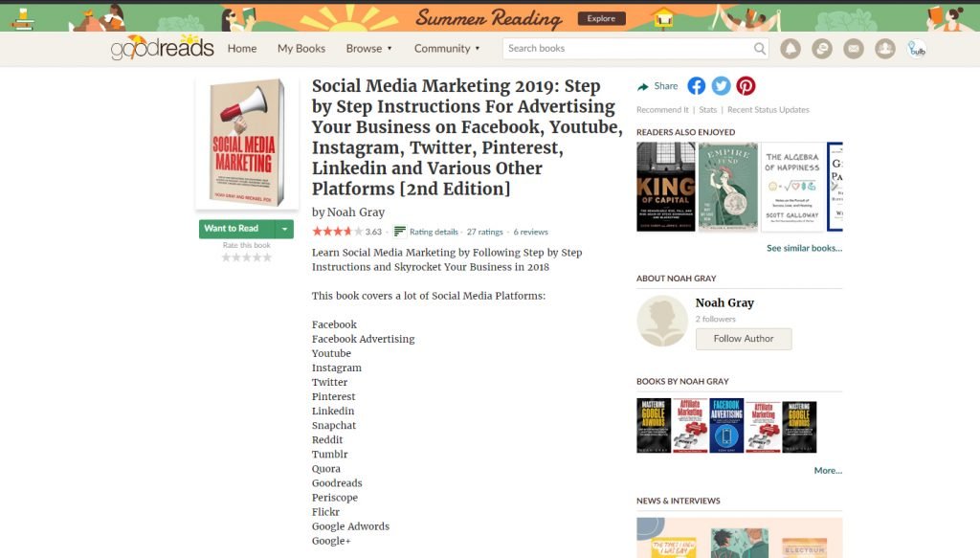Click into the Search books field

[x=628, y=48]
